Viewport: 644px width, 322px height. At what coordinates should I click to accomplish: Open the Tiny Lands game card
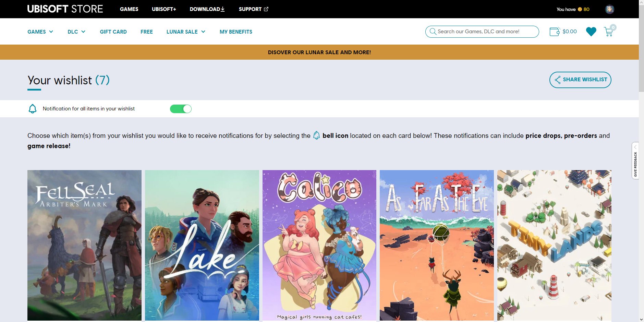(x=554, y=245)
